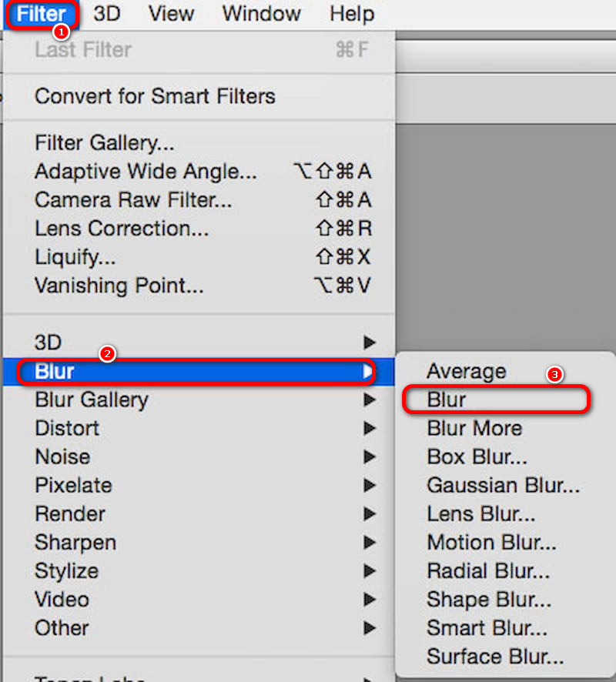Open Filter Gallery dialog

pos(105,143)
